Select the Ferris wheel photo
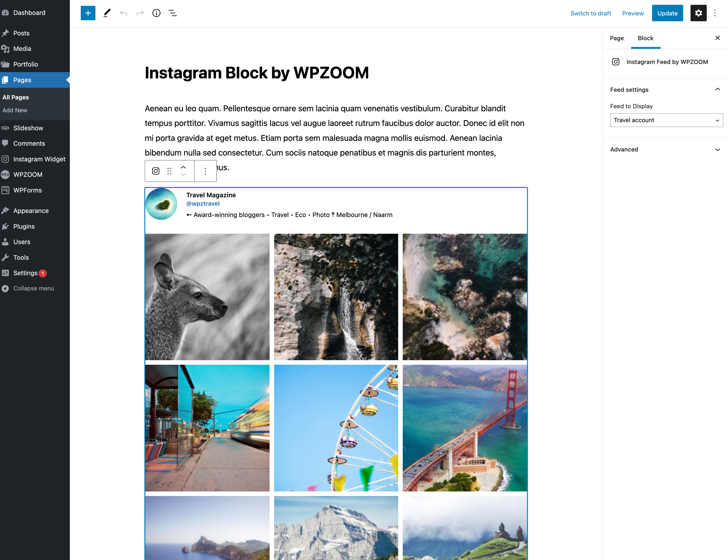This screenshot has width=728, height=560. click(336, 428)
